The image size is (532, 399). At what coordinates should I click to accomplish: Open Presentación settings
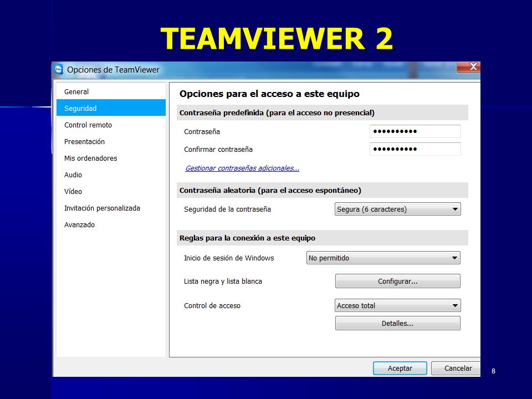click(111, 141)
